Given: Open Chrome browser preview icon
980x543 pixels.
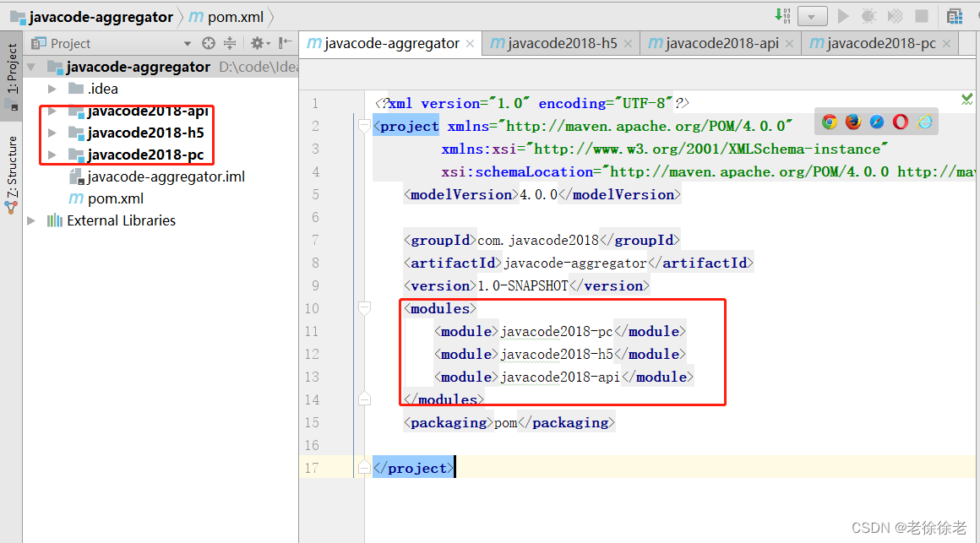Looking at the screenshot, I should (x=830, y=122).
